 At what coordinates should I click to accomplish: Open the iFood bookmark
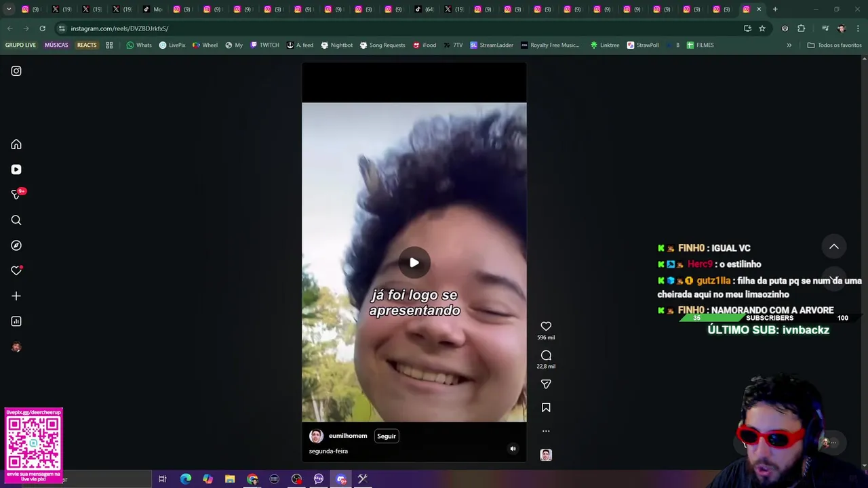pyautogui.click(x=425, y=45)
